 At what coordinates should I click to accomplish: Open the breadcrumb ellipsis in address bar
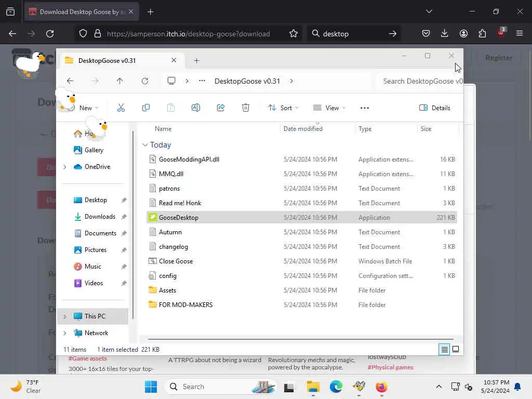coord(202,81)
